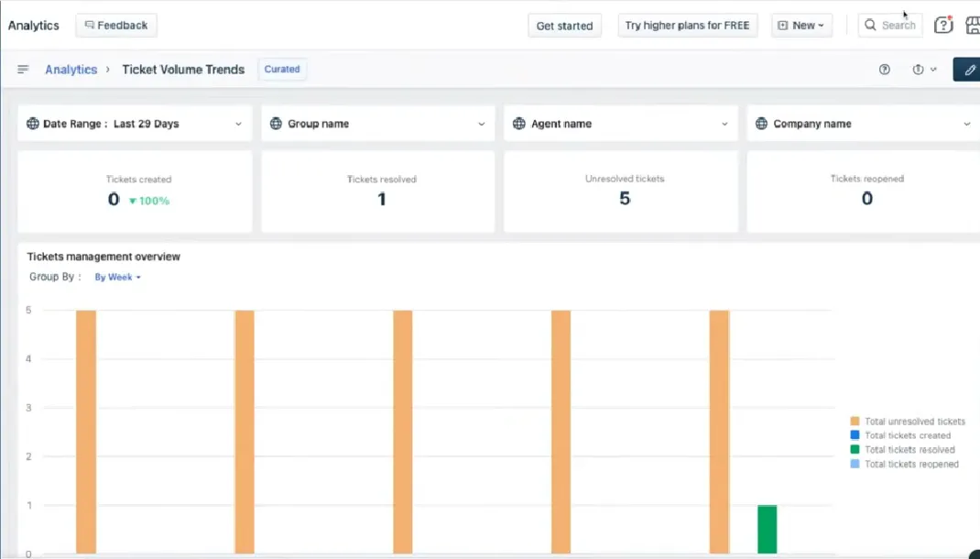Expand the Date Range Last 29 Days dropdown

tap(135, 124)
